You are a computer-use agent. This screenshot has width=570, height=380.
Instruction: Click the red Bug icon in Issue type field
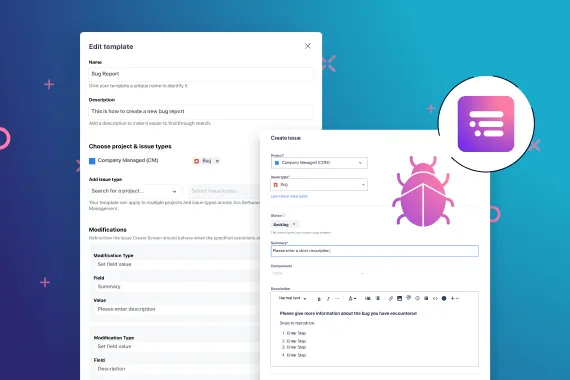click(276, 185)
